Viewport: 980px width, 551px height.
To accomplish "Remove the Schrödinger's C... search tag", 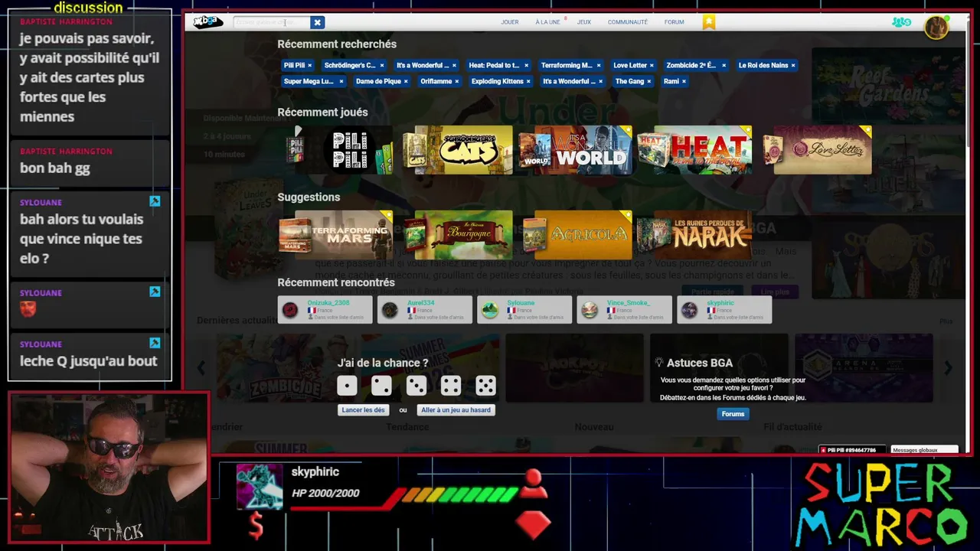I will tap(382, 66).
